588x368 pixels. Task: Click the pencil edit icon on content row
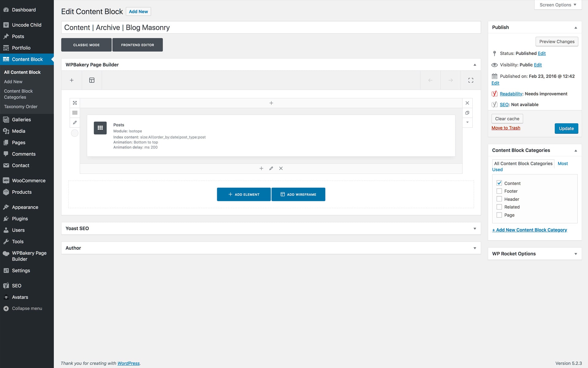click(x=271, y=168)
